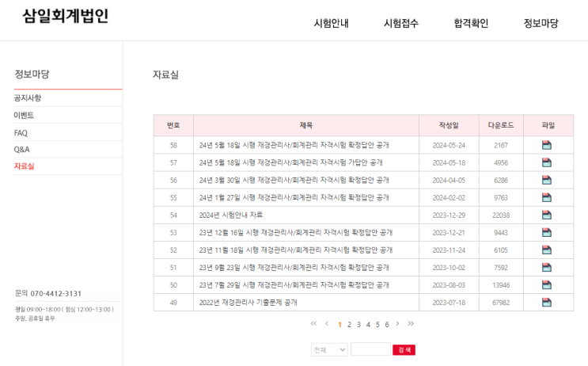Open post titled 23년 7월 29일 확정답안 공개

(x=294, y=284)
